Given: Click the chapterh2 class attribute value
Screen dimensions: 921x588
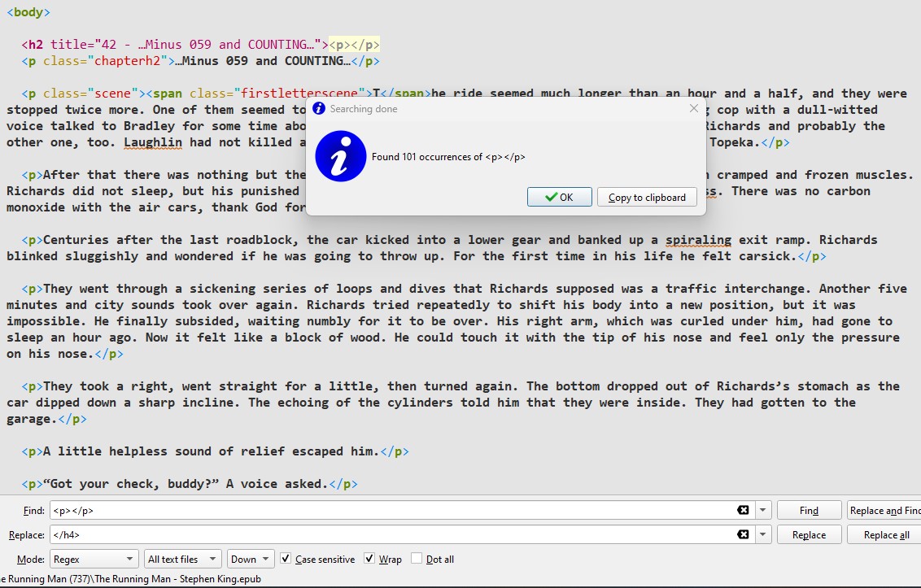Looking at the screenshot, I should (x=128, y=61).
